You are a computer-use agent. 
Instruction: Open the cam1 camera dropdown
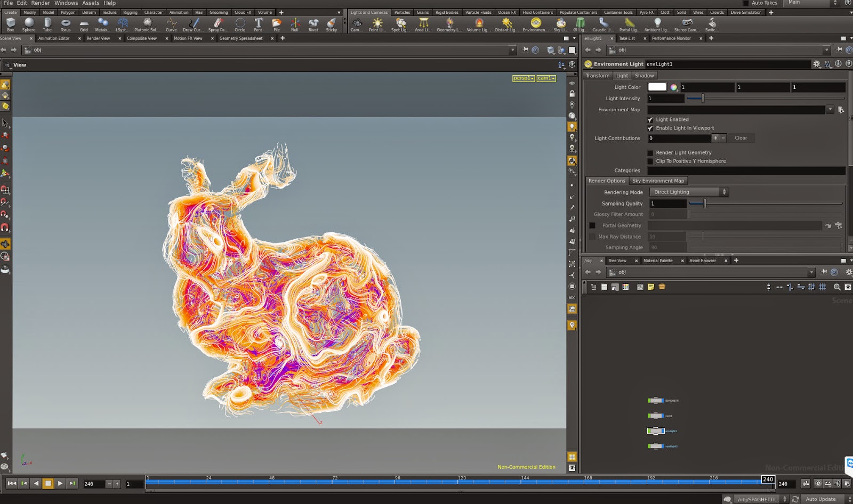click(x=546, y=78)
